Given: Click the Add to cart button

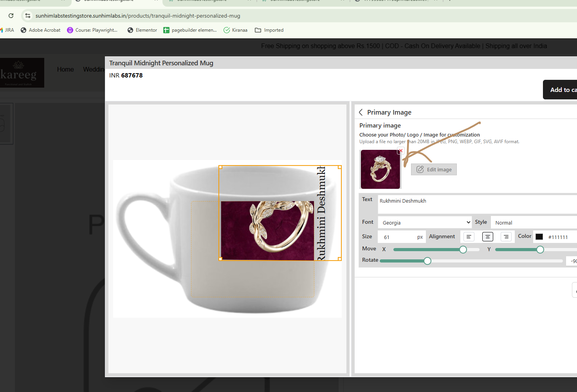Looking at the screenshot, I should pyautogui.click(x=560, y=90).
